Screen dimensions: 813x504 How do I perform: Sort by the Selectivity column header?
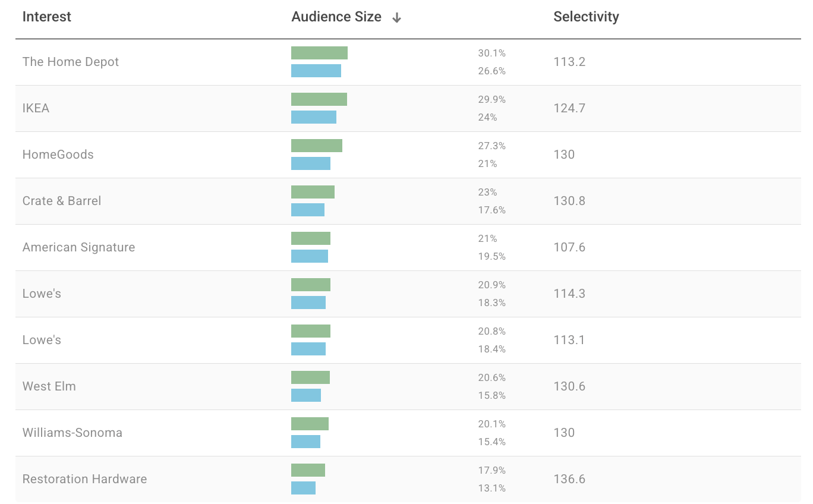tap(585, 17)
